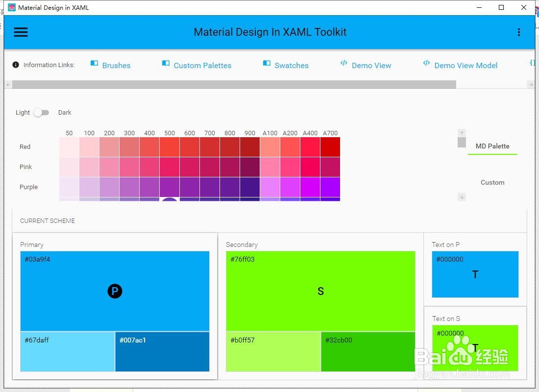Toggle the Light/Dark theme switch
539x392 pixels.
pos(41,112)
